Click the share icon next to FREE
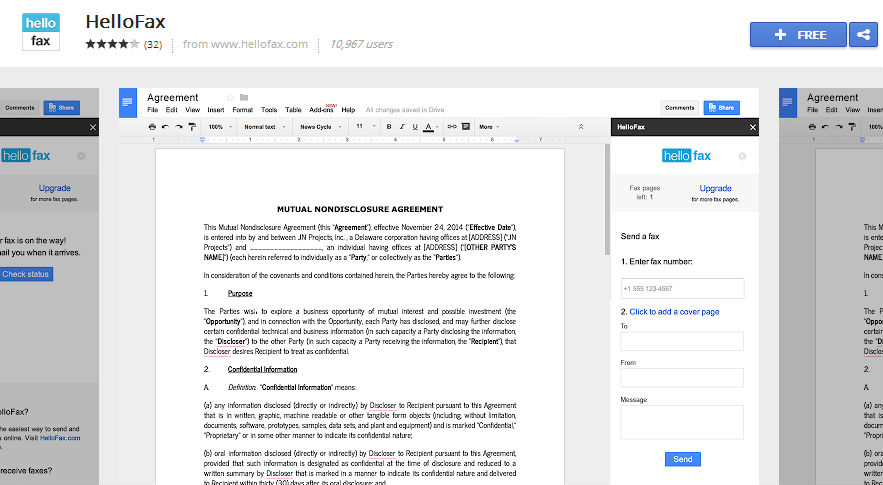Viewport: 883px width, 485px height. pyautogui.click(x=863, y=34)
